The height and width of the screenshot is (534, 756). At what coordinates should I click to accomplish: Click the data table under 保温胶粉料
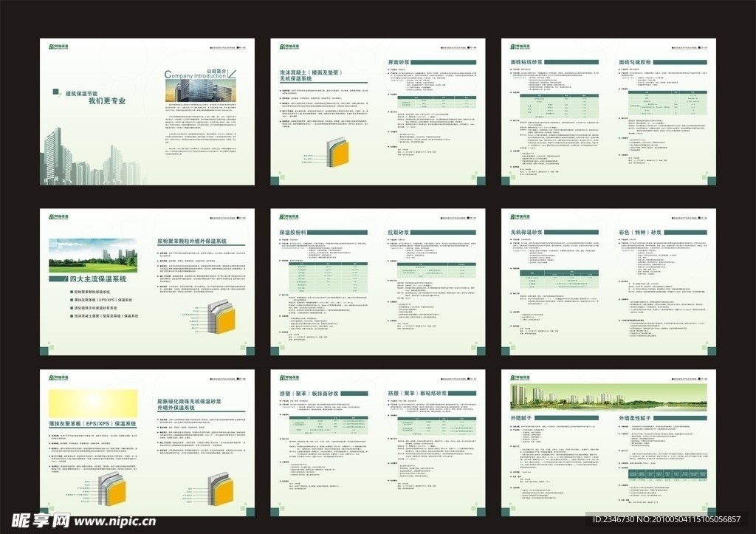tap(328, 278)
